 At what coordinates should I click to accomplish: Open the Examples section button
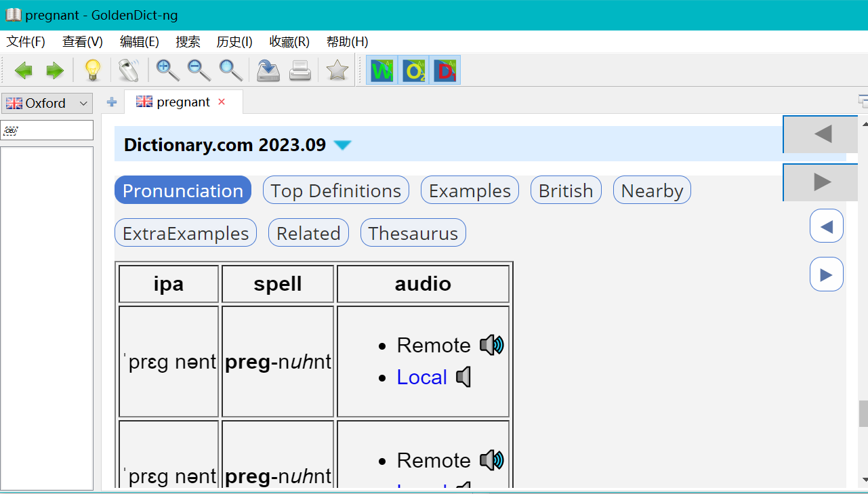coord(470,190)
